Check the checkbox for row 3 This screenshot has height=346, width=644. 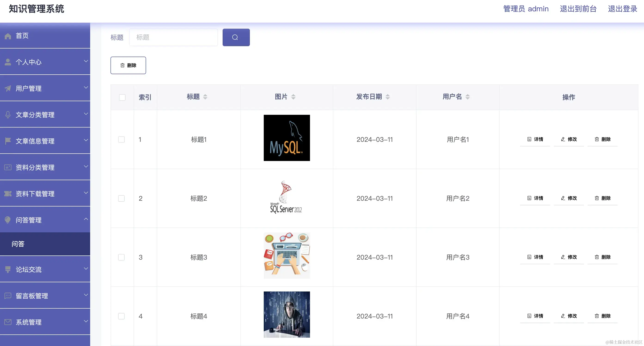(121, 257)
